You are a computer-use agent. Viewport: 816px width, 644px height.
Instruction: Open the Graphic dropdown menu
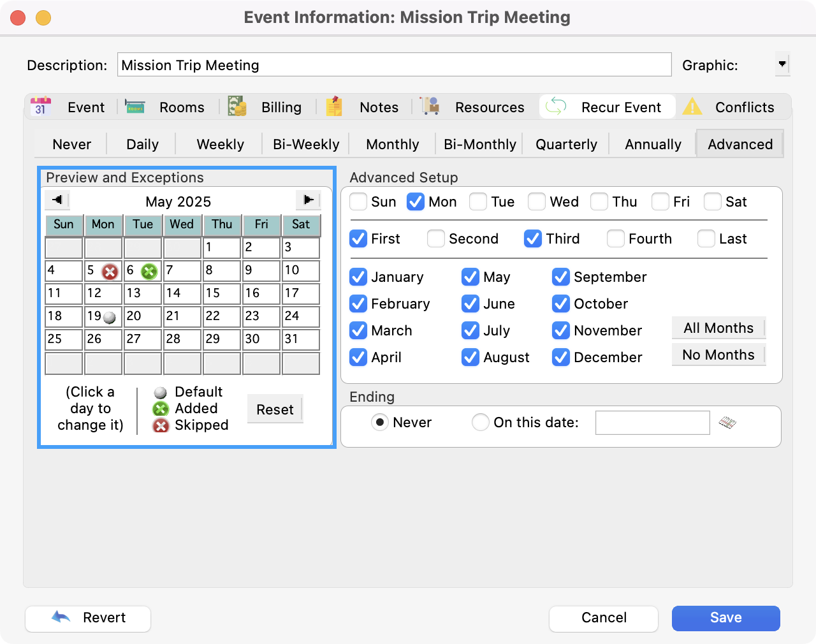tap(782, 64)
